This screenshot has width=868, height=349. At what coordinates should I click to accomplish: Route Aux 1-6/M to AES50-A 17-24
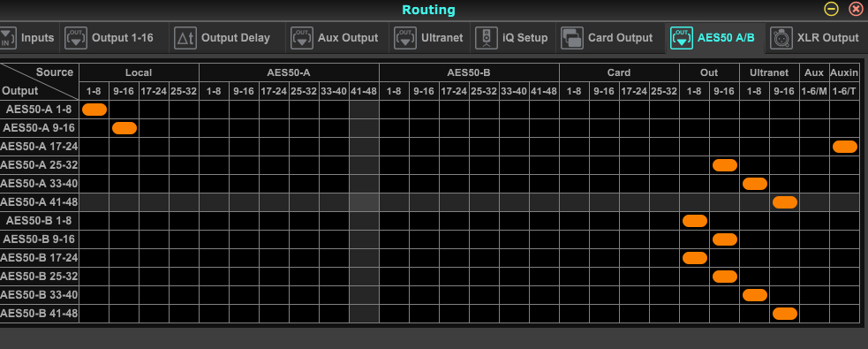[x=814, y=147]
